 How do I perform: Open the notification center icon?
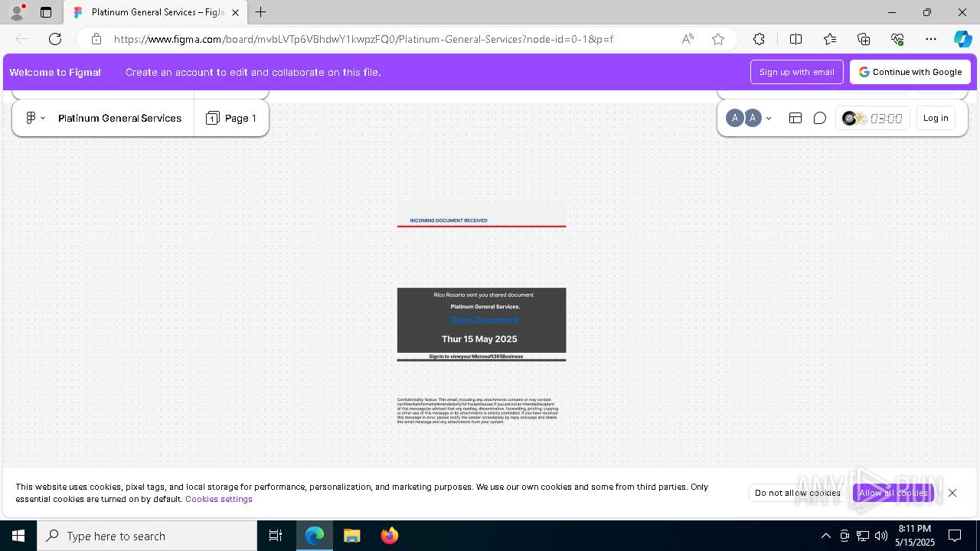tap(955, 536)
